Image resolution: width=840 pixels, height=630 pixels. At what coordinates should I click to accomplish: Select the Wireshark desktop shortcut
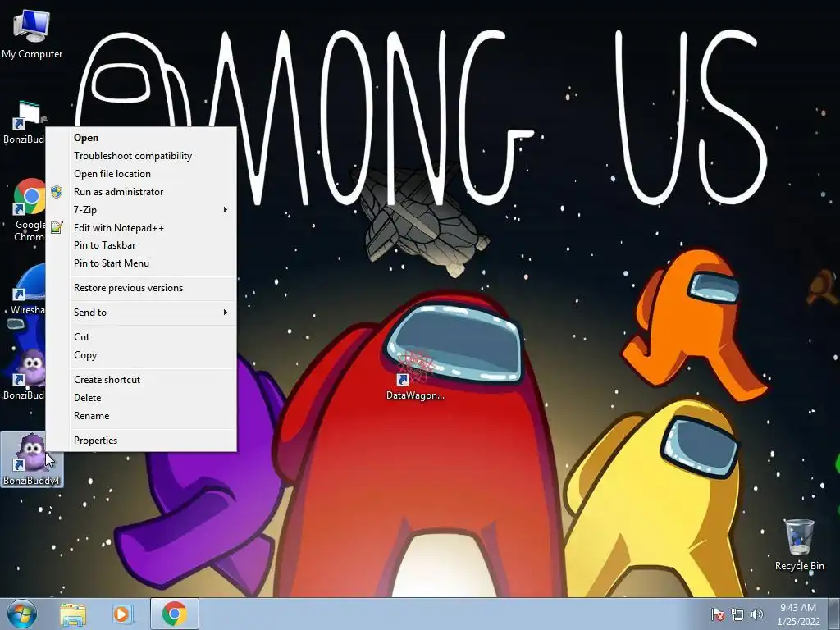click(27, 290)
